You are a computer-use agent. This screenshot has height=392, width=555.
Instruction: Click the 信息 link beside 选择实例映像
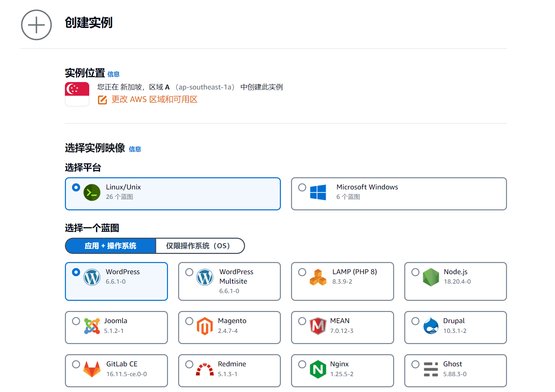click(135, 149)
